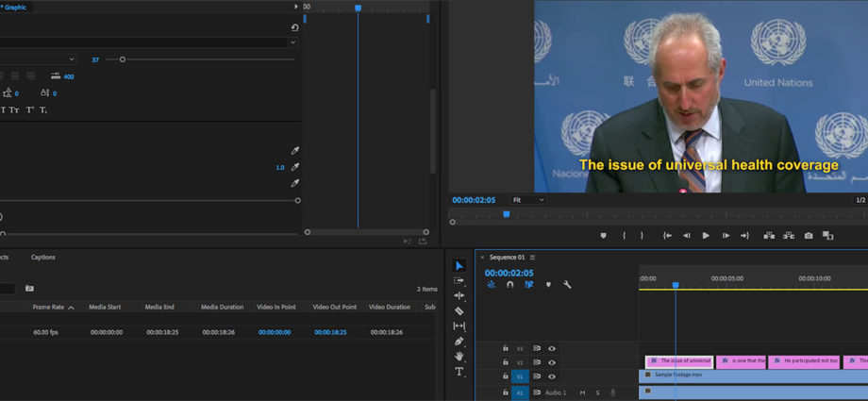The width and height of the screenshot is (868, 401).
Task: Export a frame with the camera icon
Action: pyautogui.click(x=809, y=235)
